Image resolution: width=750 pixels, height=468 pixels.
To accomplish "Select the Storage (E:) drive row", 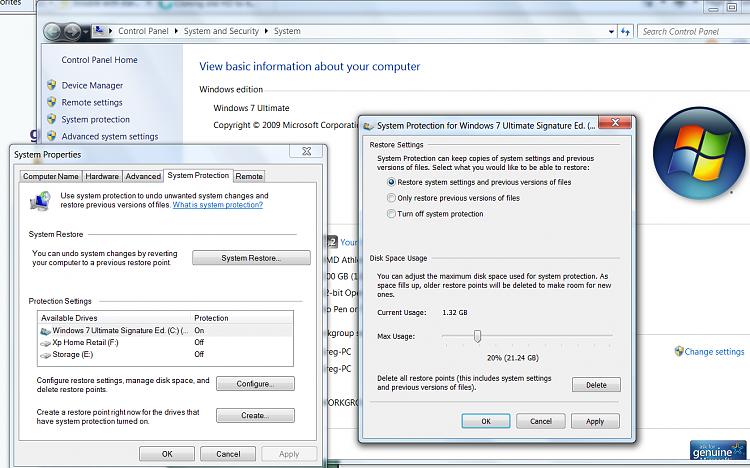I will 165,354.
